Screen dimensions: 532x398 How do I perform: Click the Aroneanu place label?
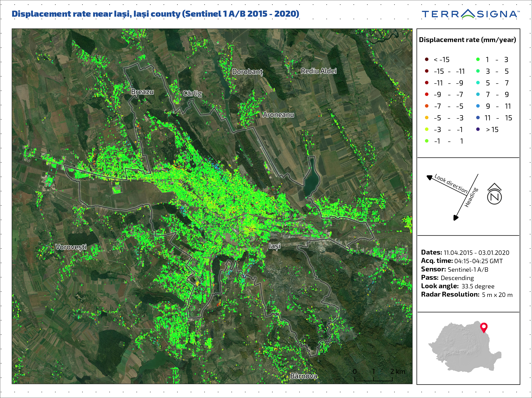click(x=278, y=115)
